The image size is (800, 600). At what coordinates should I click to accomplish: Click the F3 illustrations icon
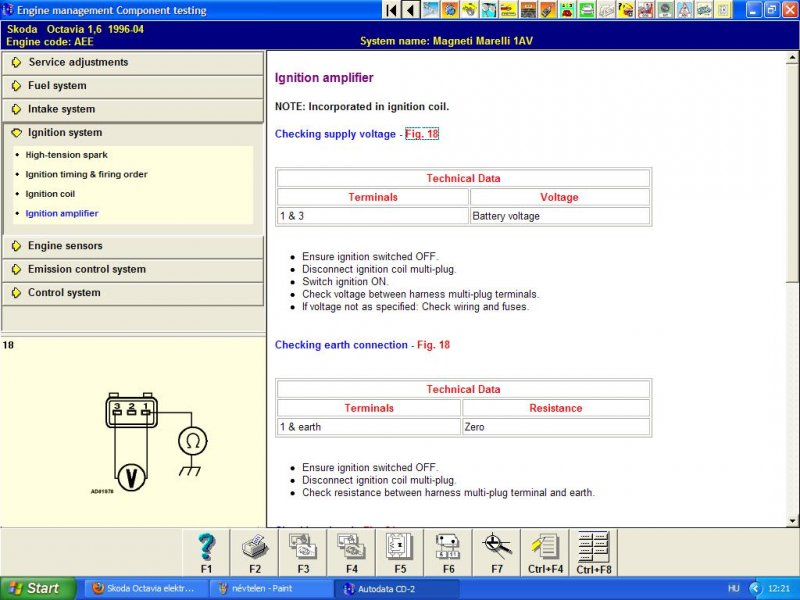303,553
